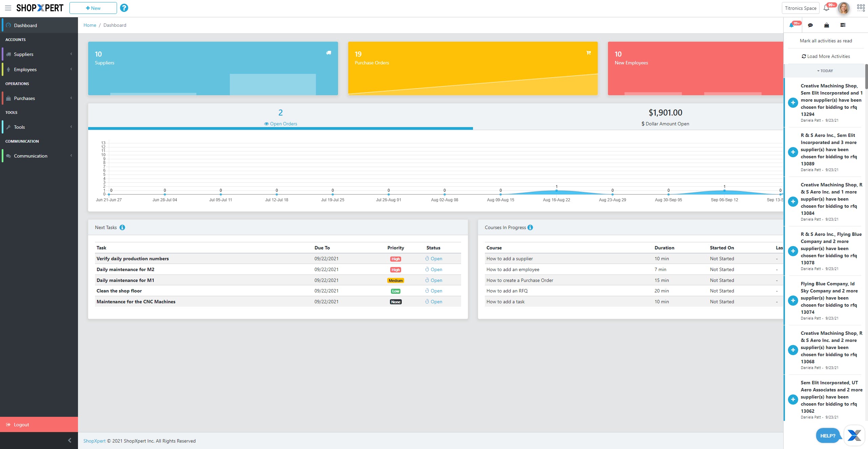The width and height of the screenshot is (868, 449).
Task: Open the briefcase panel icon
Action: coord(826,25)
